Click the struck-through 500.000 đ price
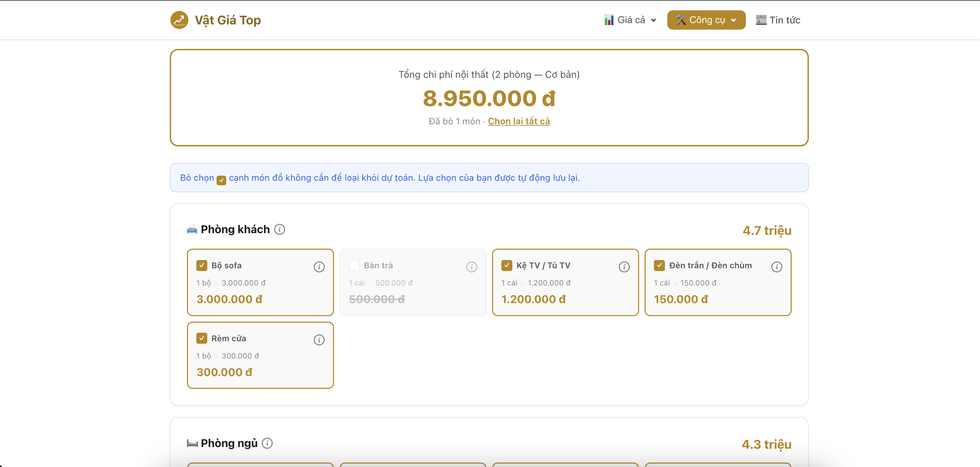Image resolution: width=980 pixels, height=467 pixels. point(377,299)
